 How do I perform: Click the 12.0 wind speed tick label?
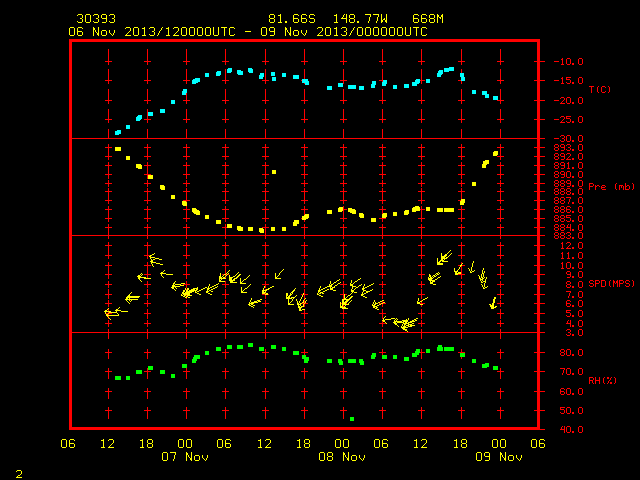pyautogui.click(x=571, y=246)
